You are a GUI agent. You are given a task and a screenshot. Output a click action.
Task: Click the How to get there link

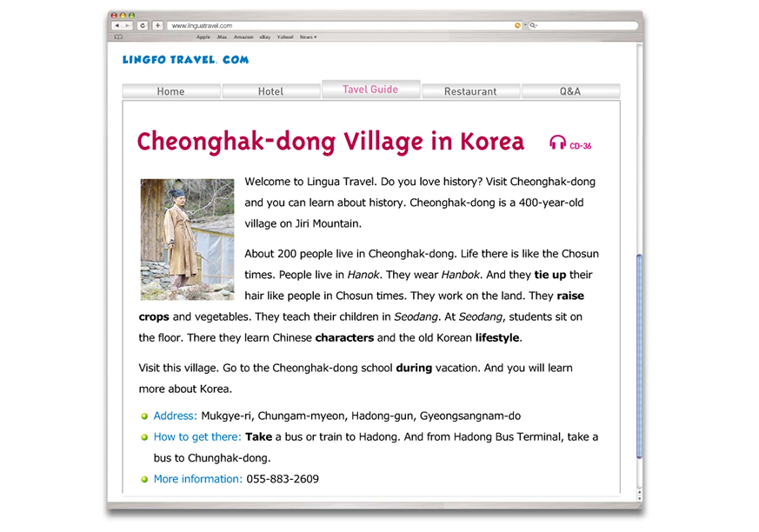pyautogui.click(x=197, y=437)
